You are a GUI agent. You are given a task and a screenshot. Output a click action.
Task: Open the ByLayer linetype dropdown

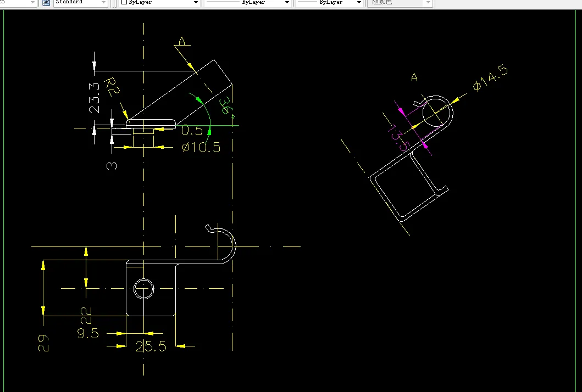point(248,3)
